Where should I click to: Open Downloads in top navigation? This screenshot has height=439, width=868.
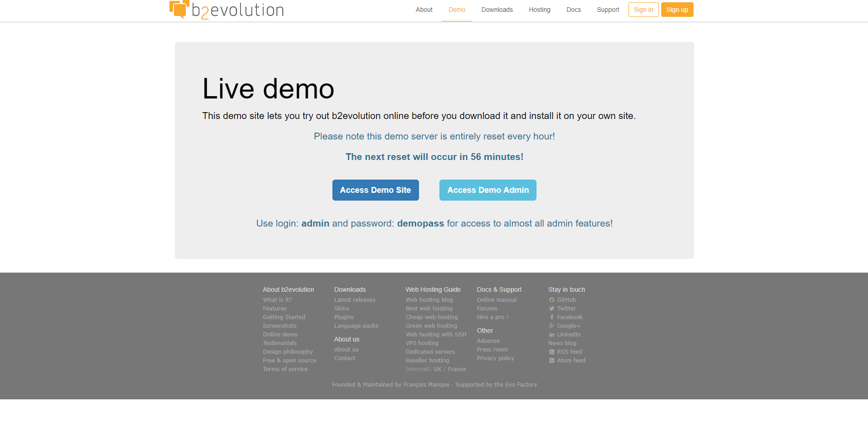pos(497,10)
